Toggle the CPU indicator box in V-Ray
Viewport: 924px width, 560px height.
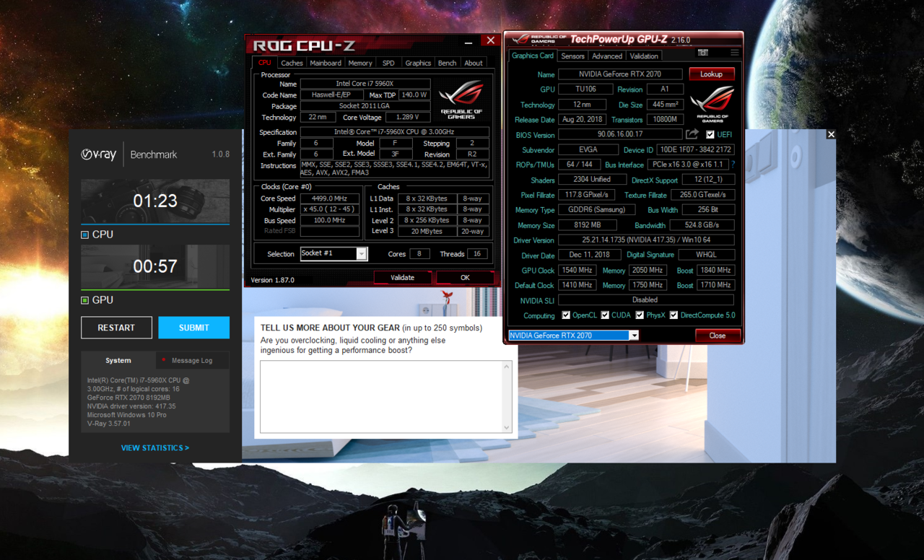(85, 235)
